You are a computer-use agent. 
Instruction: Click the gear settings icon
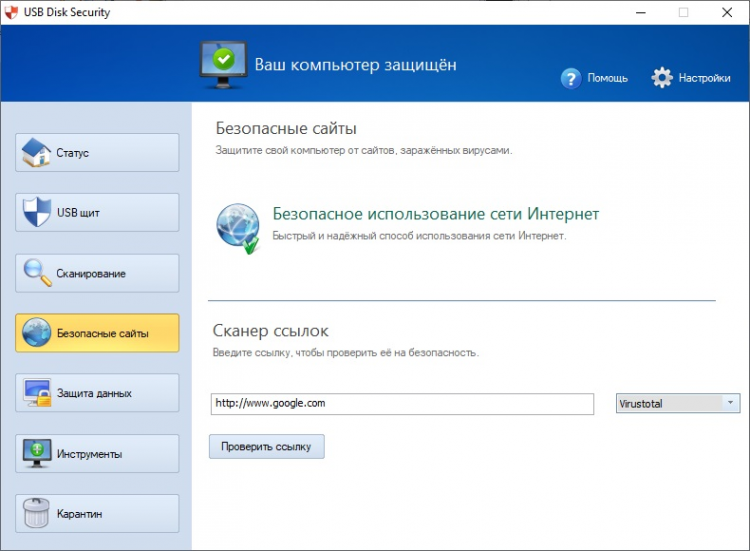tap(662, 77)
